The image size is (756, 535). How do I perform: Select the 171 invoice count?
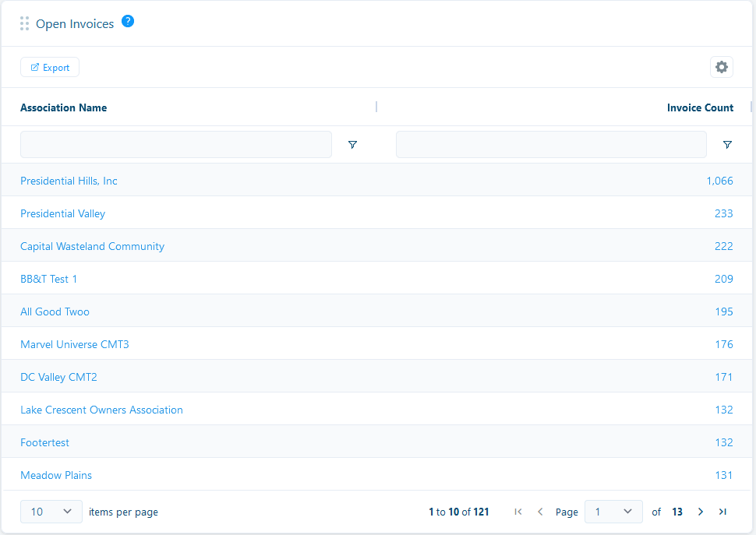[x=724, y=377]
